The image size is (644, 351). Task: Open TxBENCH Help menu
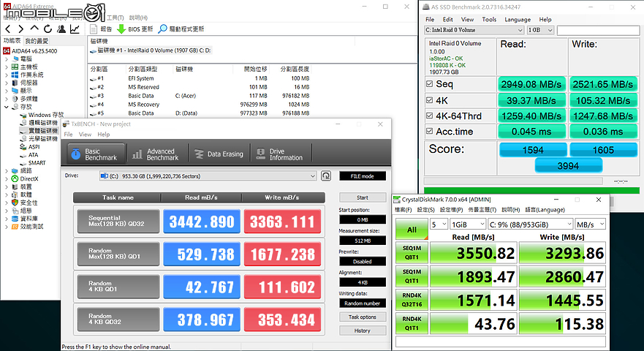[104, 135]
